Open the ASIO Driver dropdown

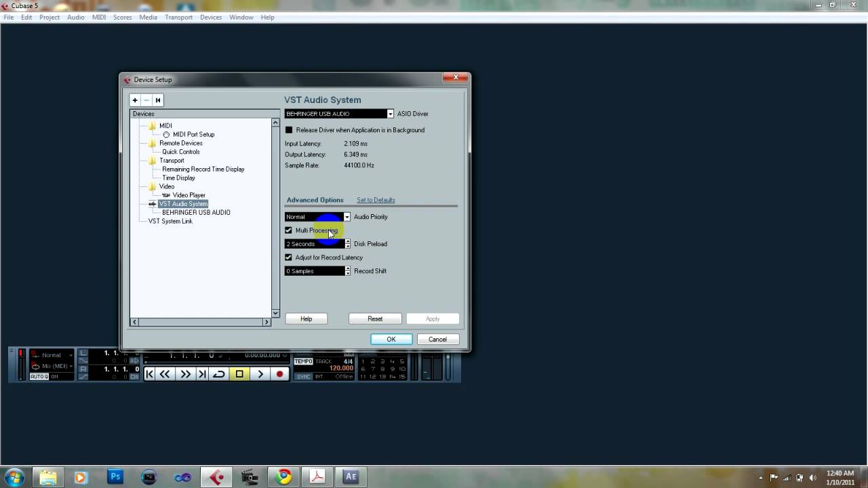pos(390,114)
